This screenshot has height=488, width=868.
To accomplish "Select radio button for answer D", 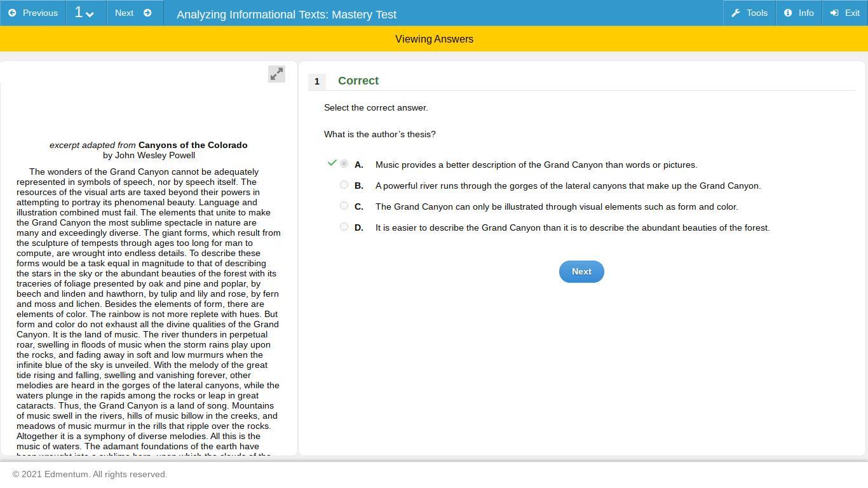I will click(344, 227).
